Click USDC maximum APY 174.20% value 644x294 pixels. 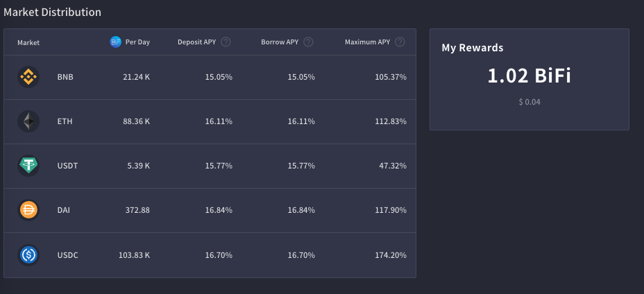click(x=391, y=255)
